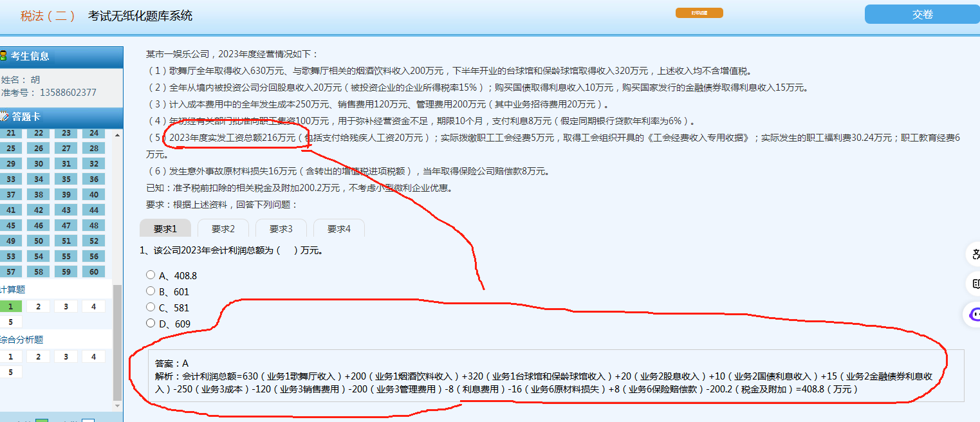The height and width of the screenshot is (422, 980).
Task: Jump to question 36 in answer card
Action: (94, 179)
